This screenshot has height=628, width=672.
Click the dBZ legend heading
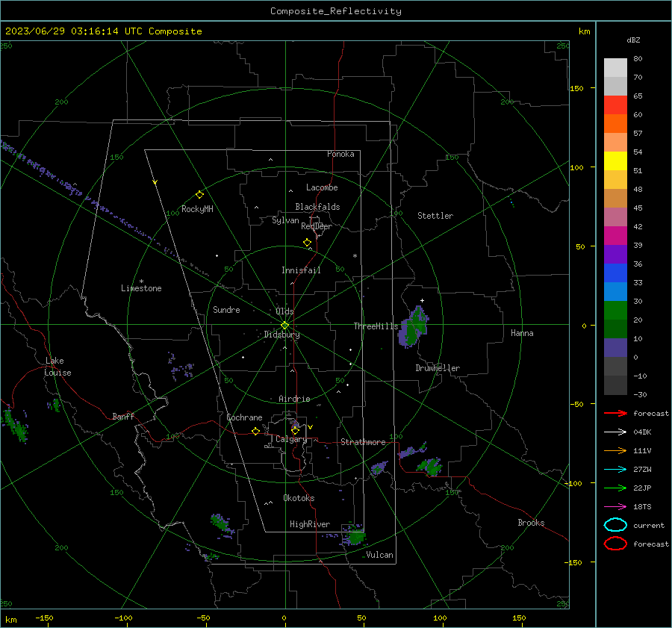tap(633, 40)
